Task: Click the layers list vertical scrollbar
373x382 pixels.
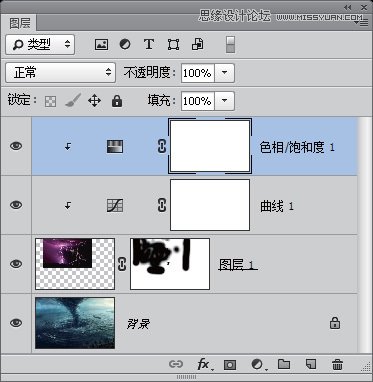Action: (x=364, y=234)
